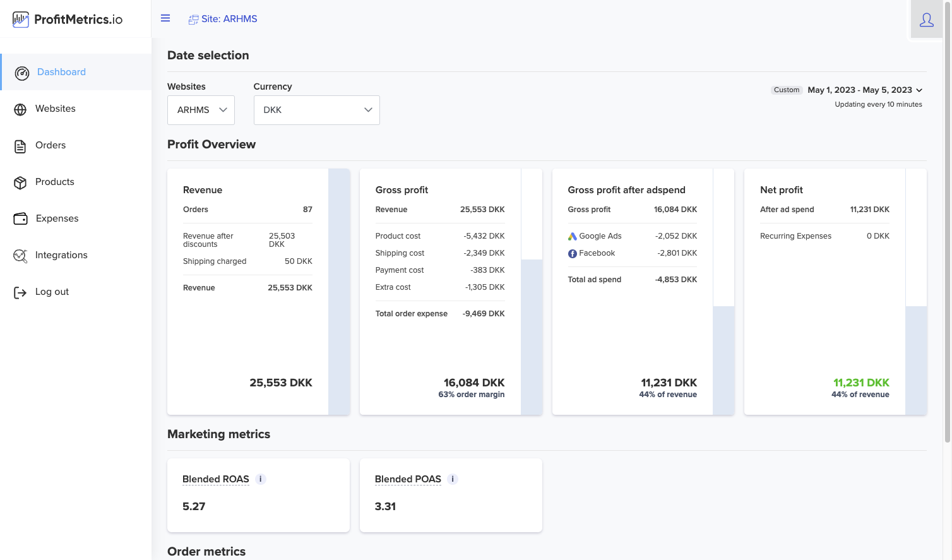Click the Recurring Expenses label
This screenshot has height=560, width=952.
[x=796, y=236]
